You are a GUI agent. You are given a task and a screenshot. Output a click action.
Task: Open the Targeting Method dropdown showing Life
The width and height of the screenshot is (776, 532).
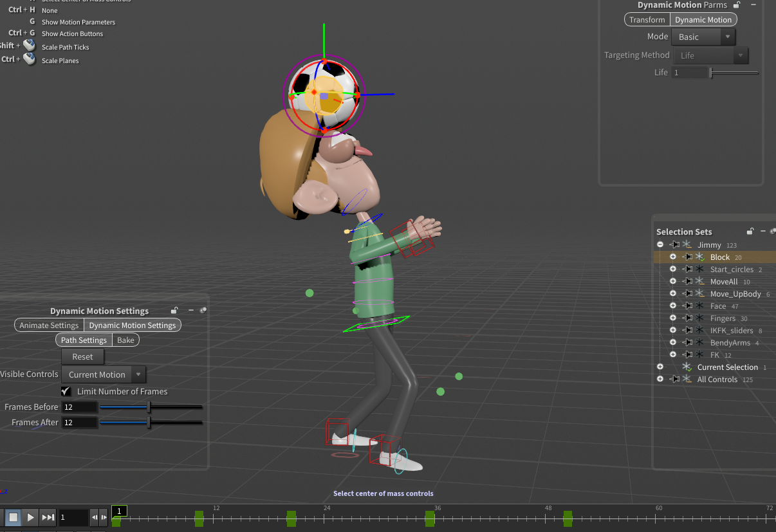point(710,55)
